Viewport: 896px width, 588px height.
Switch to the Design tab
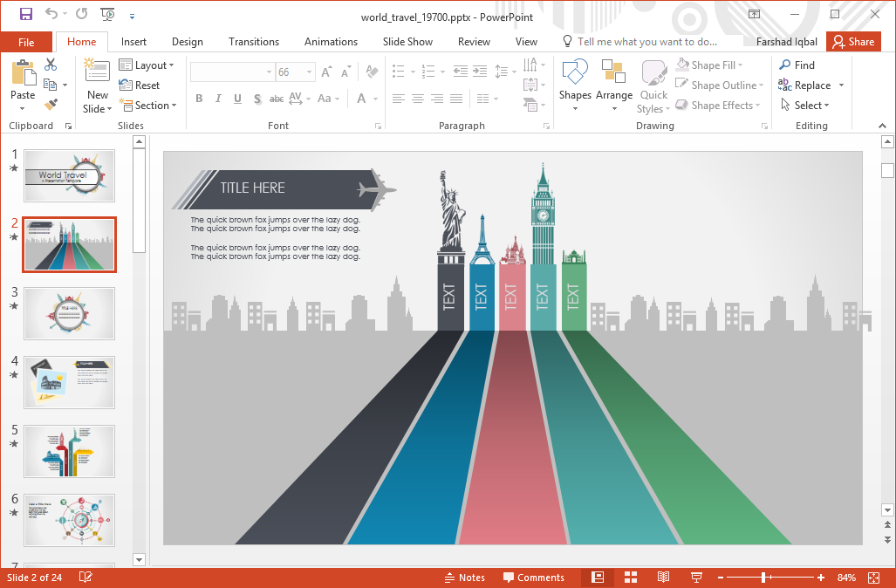(x=188, y=42)
